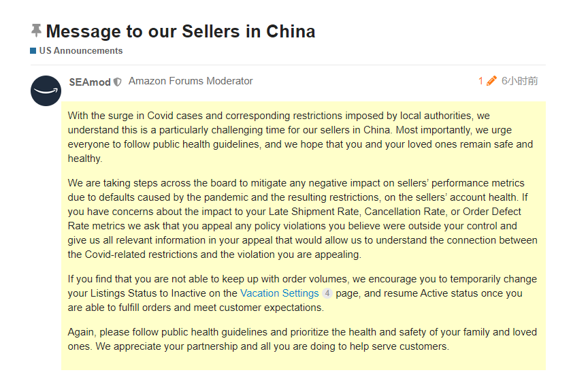Click the '6小时前' post timestamp
Screen dimensions: 588x379
point(520,81)
